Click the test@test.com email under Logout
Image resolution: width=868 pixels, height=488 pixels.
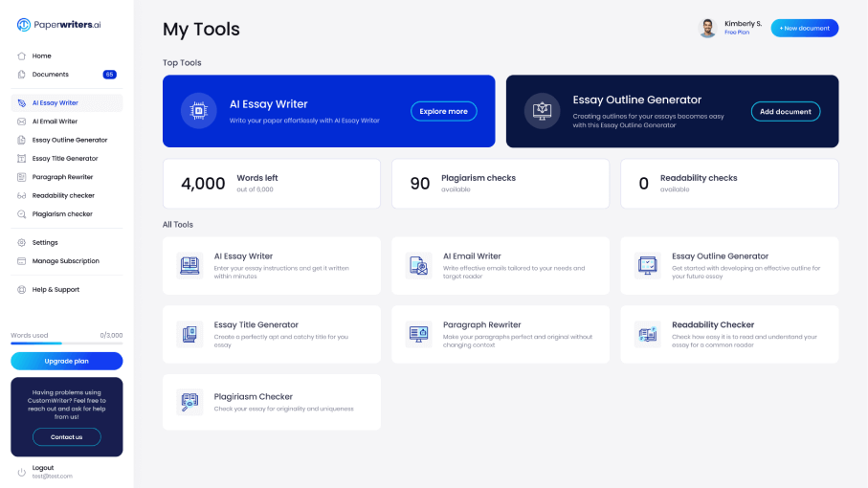(52, 477)
